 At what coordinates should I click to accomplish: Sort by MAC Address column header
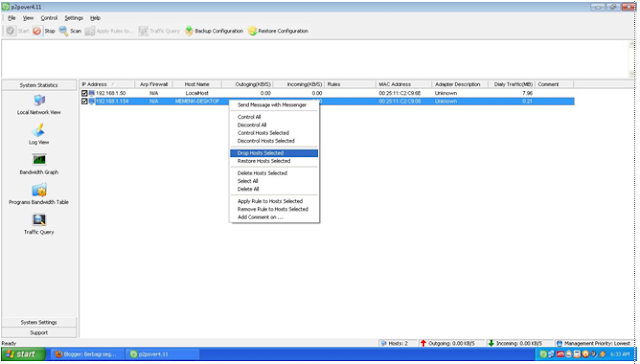404,84
